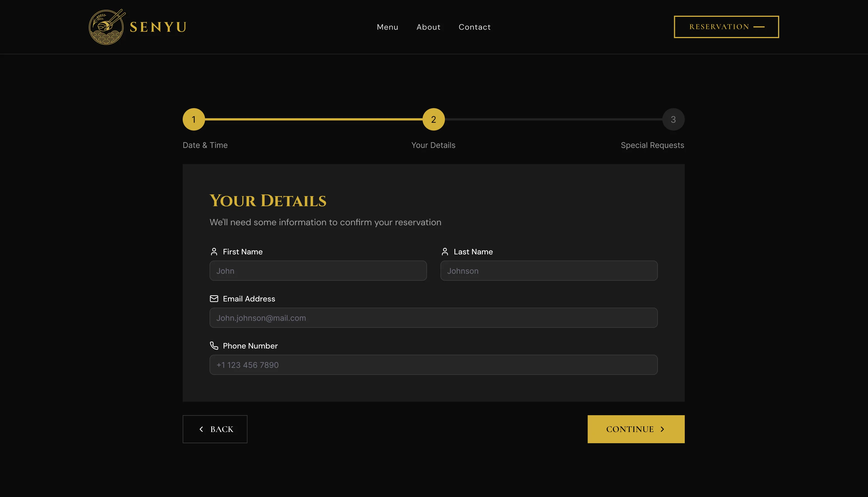
Task: Click the phone icon beside Phone Number
Action: point(214,346)
